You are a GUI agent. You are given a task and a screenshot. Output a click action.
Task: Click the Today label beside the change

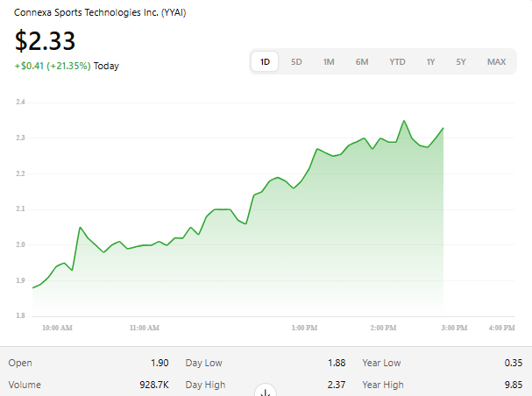pos(106,66)
